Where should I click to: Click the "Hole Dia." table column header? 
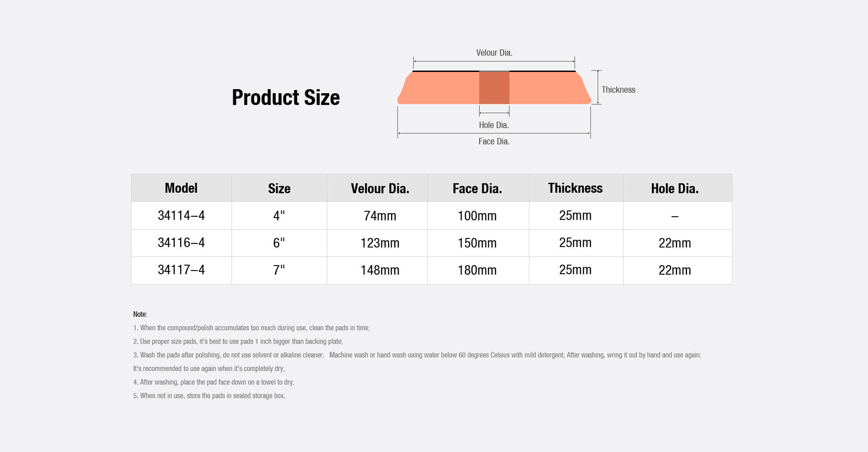coord(675,189)
